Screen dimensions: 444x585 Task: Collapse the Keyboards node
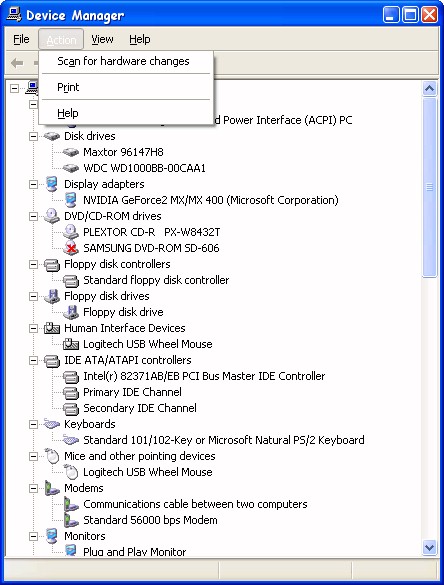[33, 425]
